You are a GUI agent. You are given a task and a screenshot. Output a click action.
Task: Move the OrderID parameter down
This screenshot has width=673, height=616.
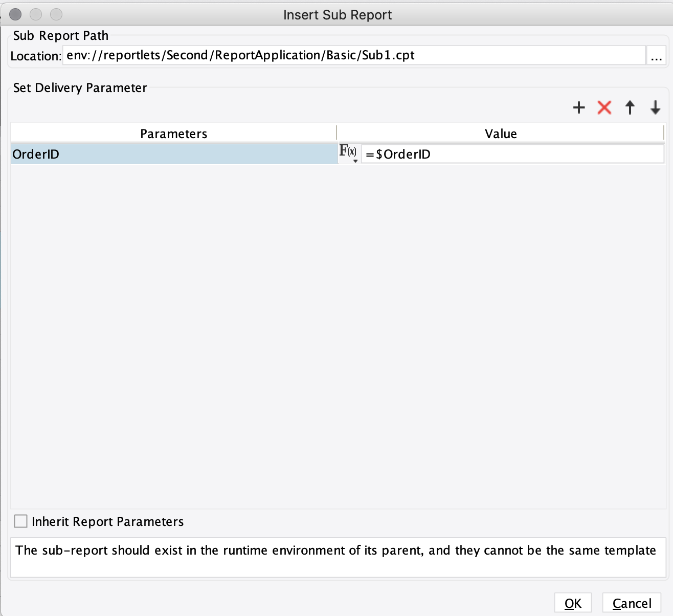click(x=655, y=108)
